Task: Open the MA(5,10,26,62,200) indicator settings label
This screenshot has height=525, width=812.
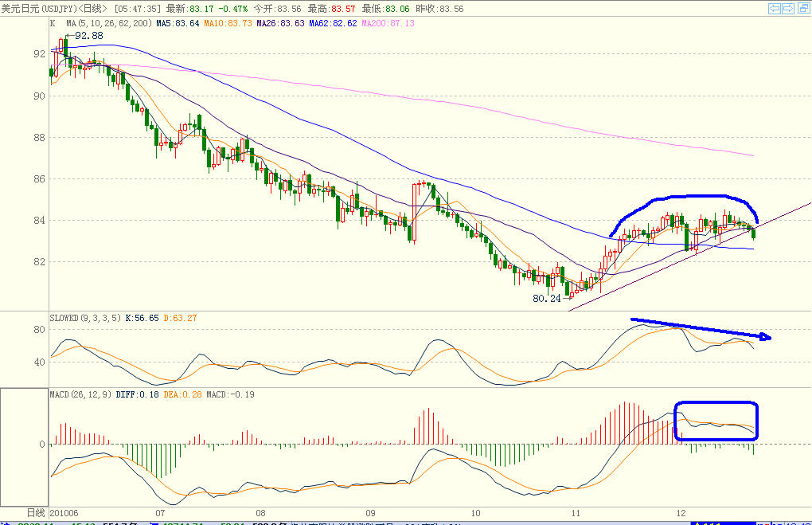Action: tap(109, 23)
